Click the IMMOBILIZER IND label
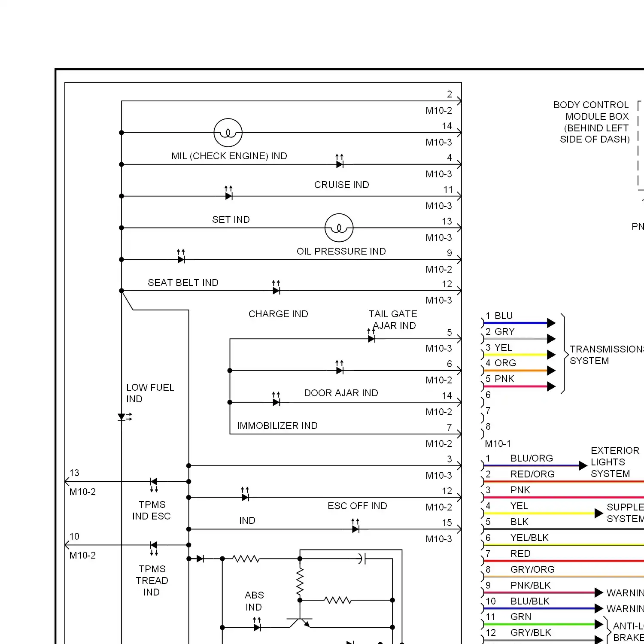Screen dimensions: 644x644 [277, 425]
